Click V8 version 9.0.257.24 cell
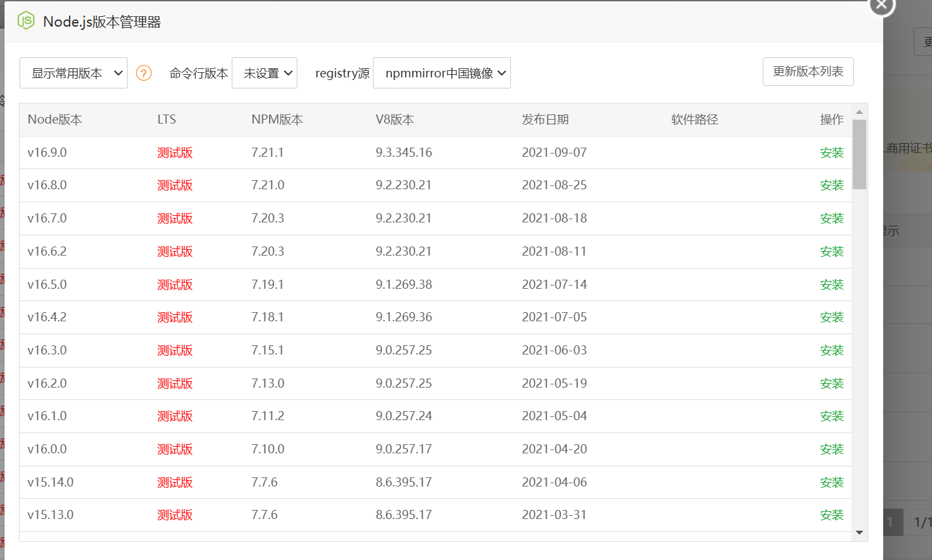This screenshot has height=560, width=932. 404,416
